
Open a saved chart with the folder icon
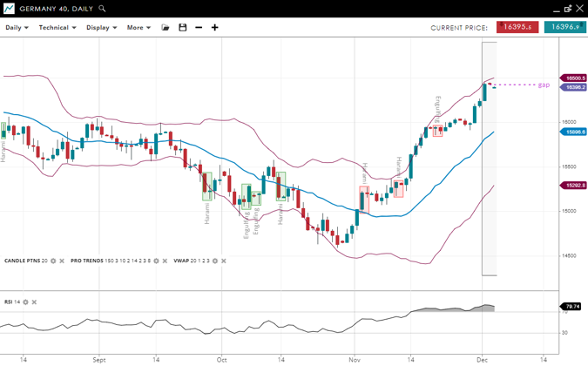coord(166,28)
